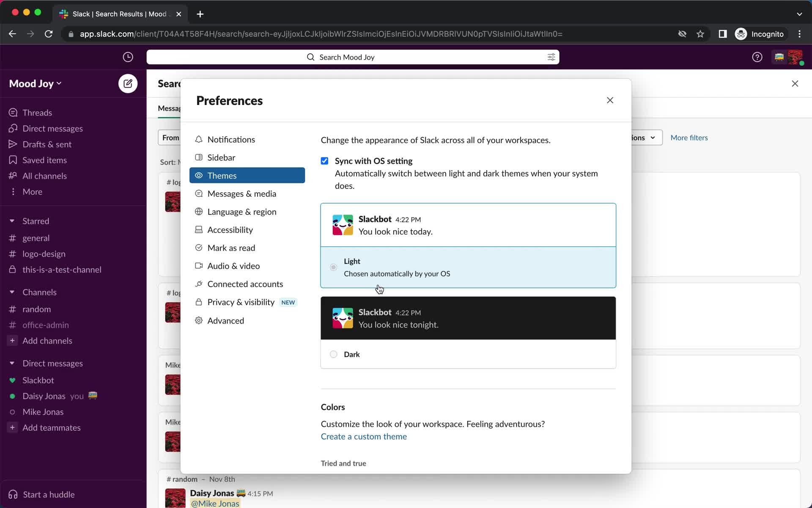Expand Starred channels section
812x508 pixels.
tap(12, 221)
